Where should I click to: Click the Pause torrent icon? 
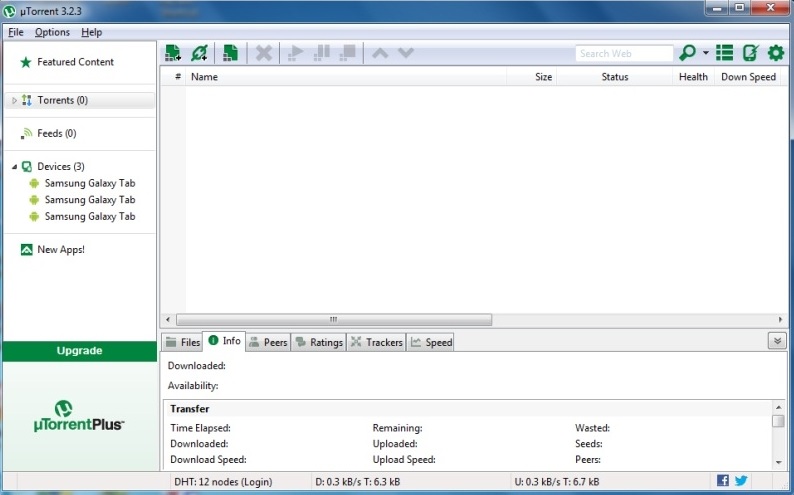[322, 53]
